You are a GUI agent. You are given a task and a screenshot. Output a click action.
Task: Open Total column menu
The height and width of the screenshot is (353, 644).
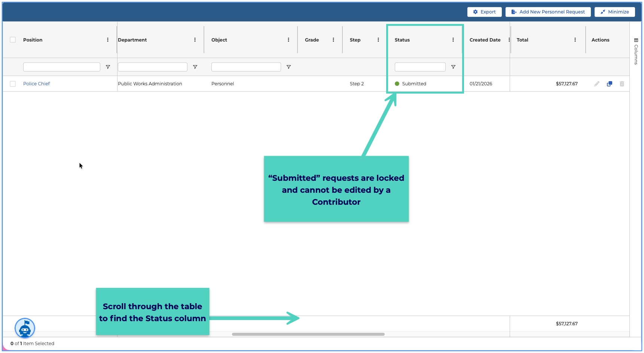tap(575, 40)
